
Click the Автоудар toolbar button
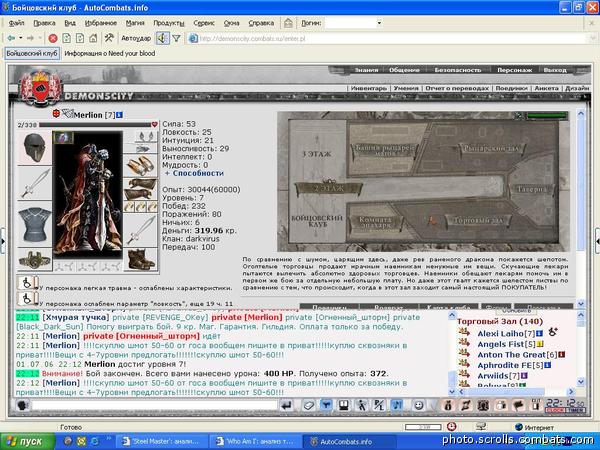click(136, 38)
